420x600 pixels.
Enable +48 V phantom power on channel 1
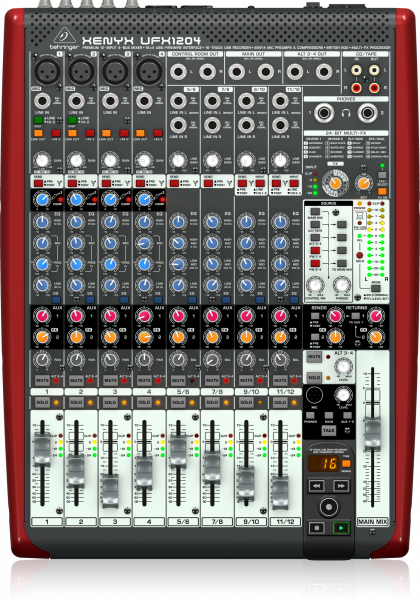coord(56,133)
